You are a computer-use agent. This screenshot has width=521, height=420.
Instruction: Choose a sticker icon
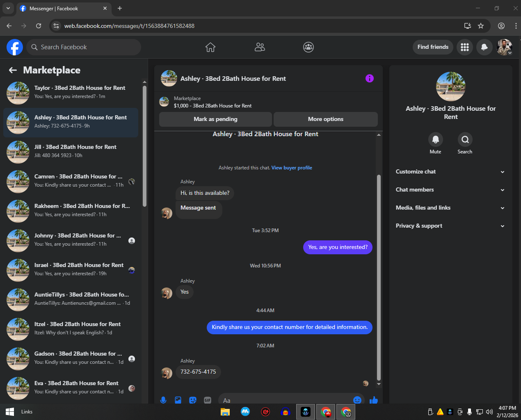pos(193,400)
